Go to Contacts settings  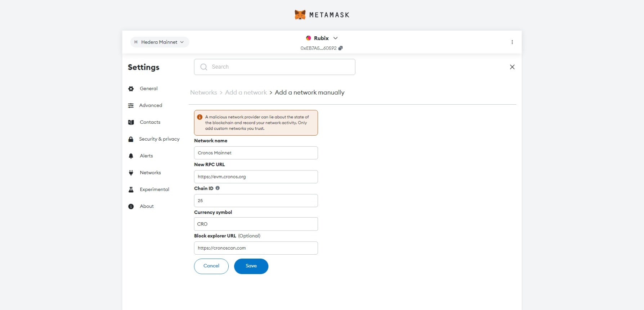click(150, 122)
